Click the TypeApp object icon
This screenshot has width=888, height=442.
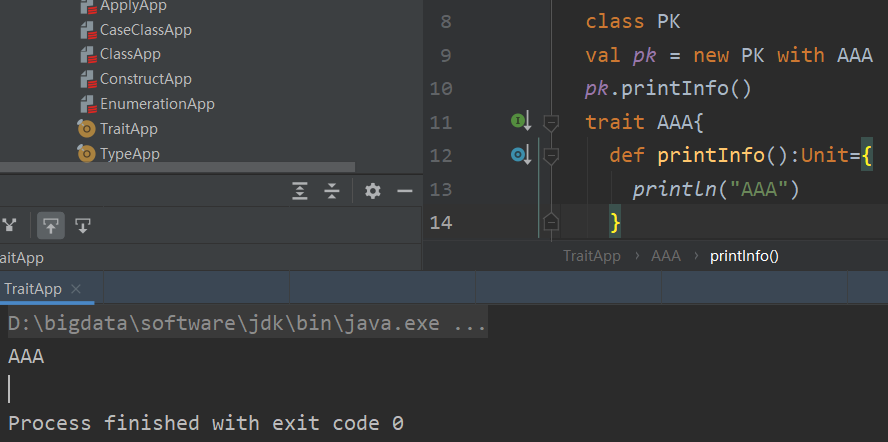86,154
